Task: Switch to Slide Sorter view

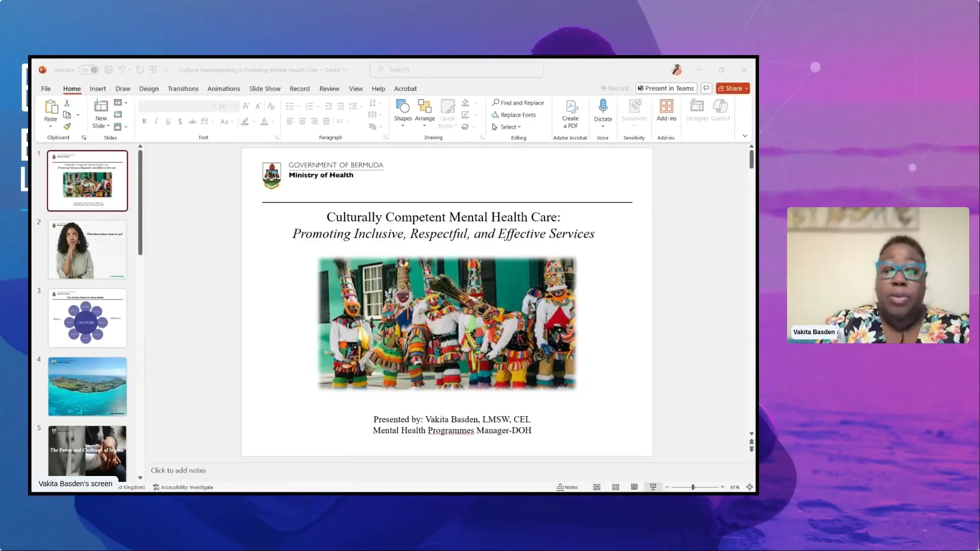Action: click(616, 487)
